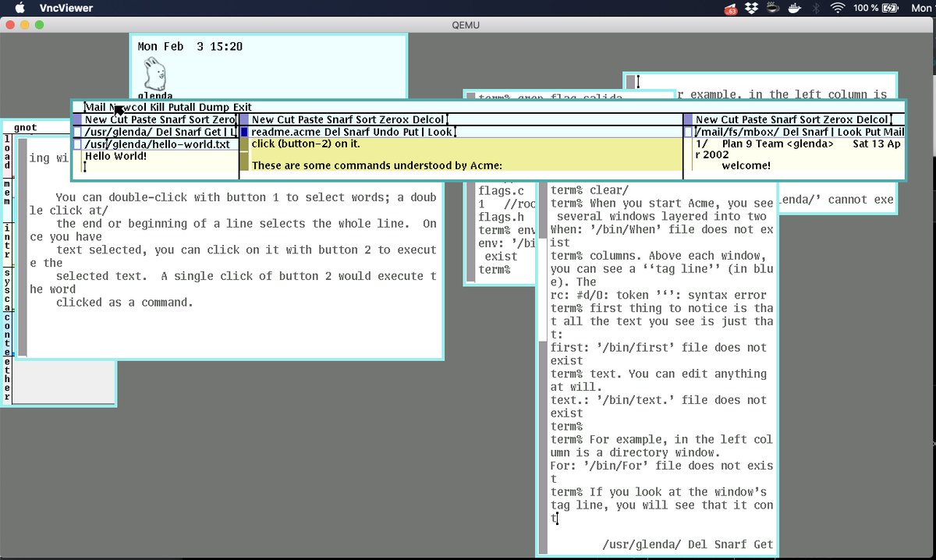Click the 'intr' label in stats window
The width and height of the screenshot is (936, 560).
(7, 242)
